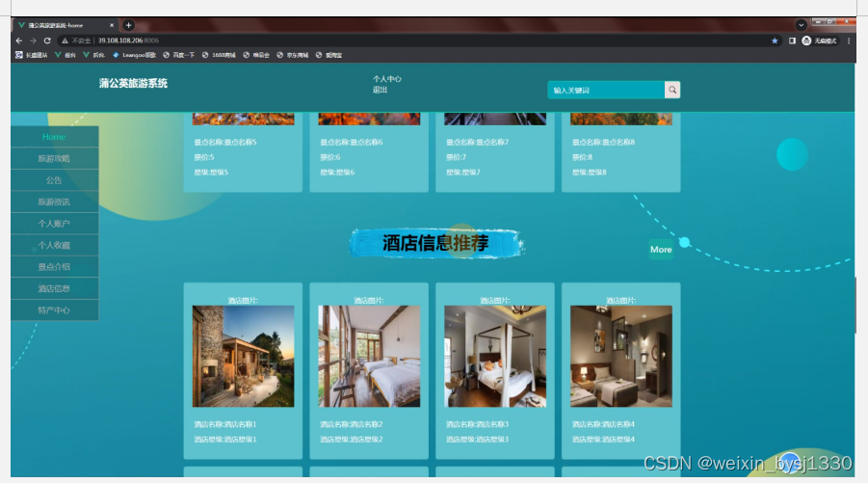The width and height of the screenshot is (868, 483).
Task: Bookmark this page with the star
Action: 775,40
